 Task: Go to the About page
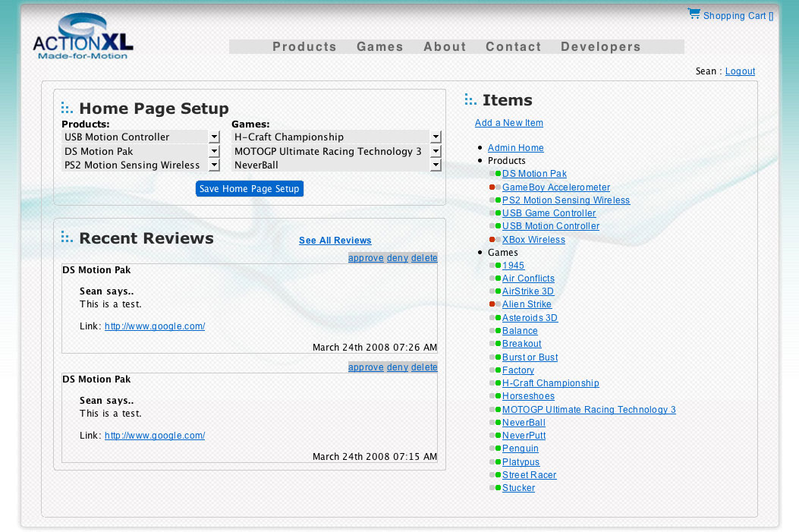445,47
